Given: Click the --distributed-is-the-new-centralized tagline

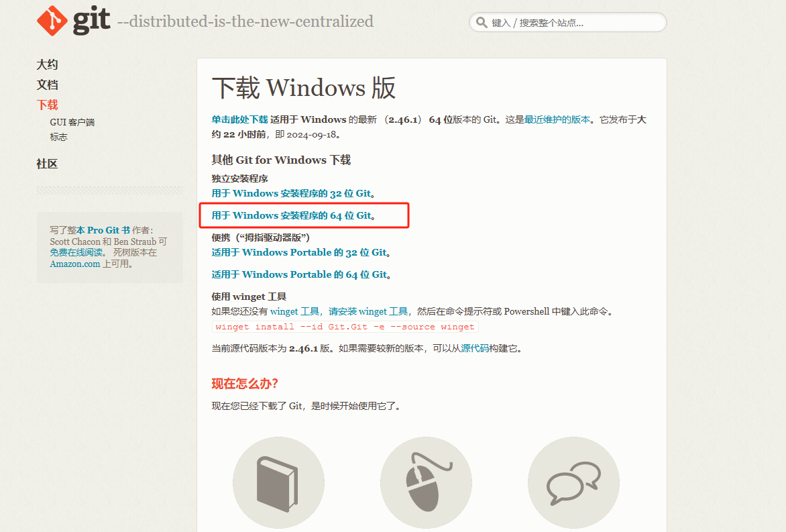Looking at the screenshot, I should point(245,21).
